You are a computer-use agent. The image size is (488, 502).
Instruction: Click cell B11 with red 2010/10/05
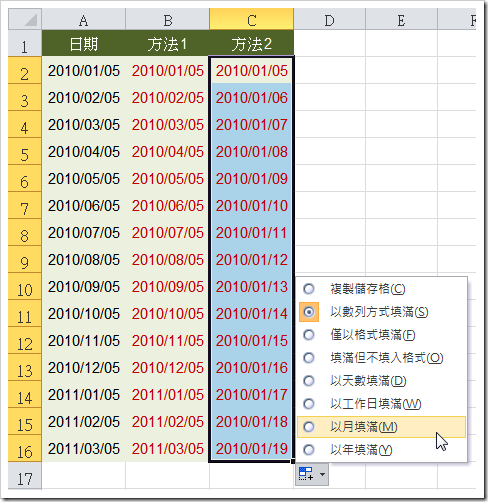click(168, 313)
